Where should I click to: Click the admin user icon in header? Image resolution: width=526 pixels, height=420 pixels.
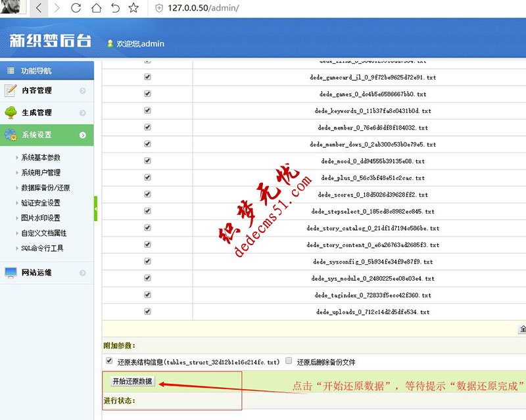[109, 43]
